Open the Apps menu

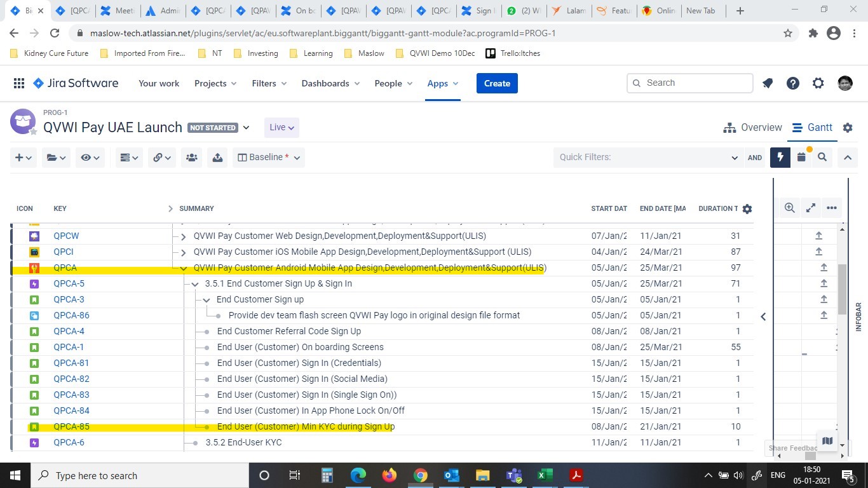pos(443,83)
